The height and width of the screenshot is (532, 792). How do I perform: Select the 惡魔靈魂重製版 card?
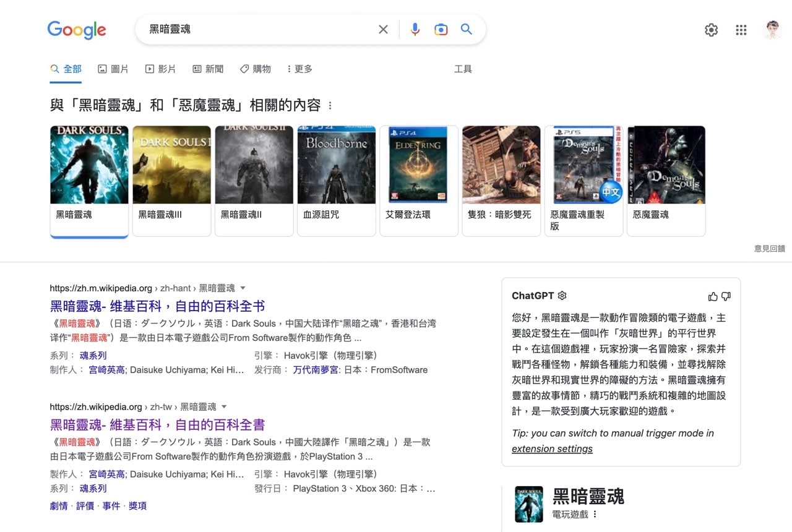(583, 181)
